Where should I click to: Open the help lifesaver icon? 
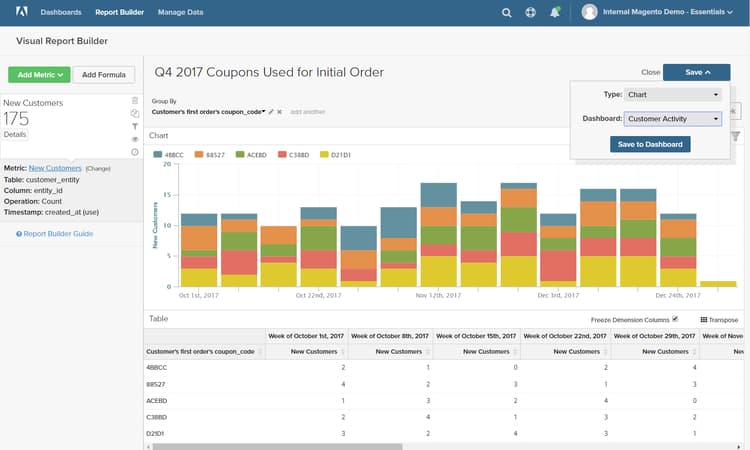tap(530, 12)
